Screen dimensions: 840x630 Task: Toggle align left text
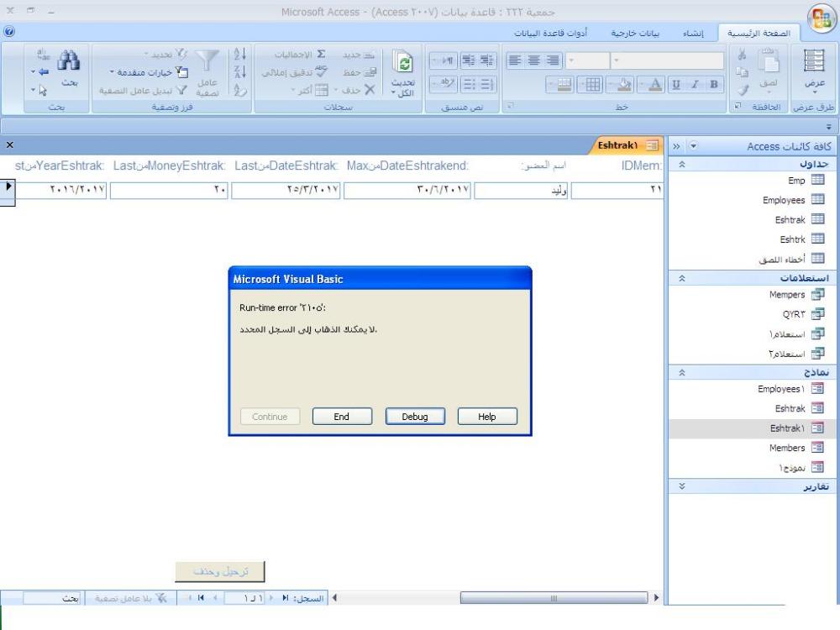coord(515,60)
